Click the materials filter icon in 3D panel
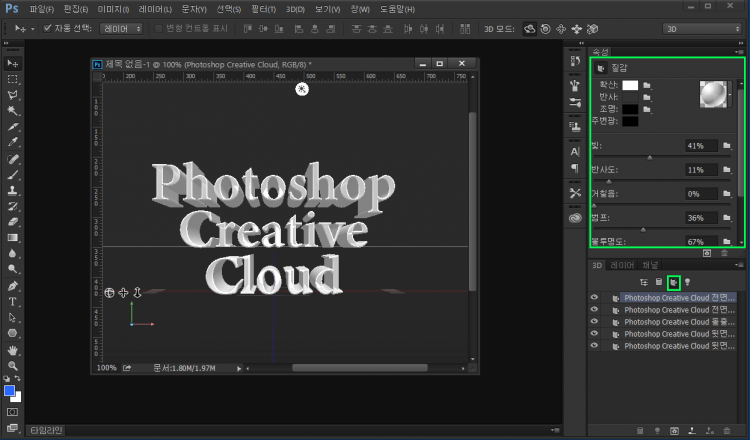Viewport: 750px width, 440px height. [674, 283]
